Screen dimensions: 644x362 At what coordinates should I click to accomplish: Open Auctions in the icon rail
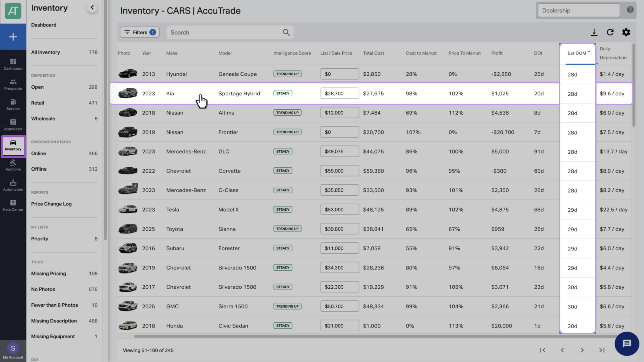click(x=13, y=165)
